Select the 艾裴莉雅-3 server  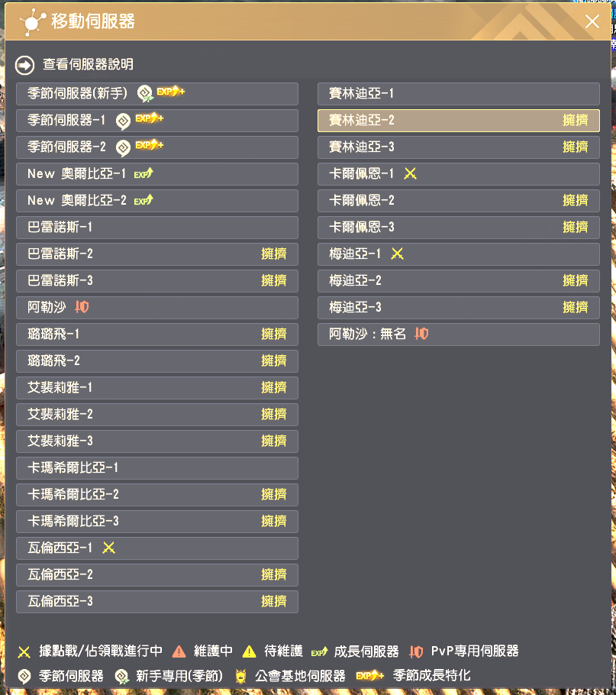(x=157, y=441)
